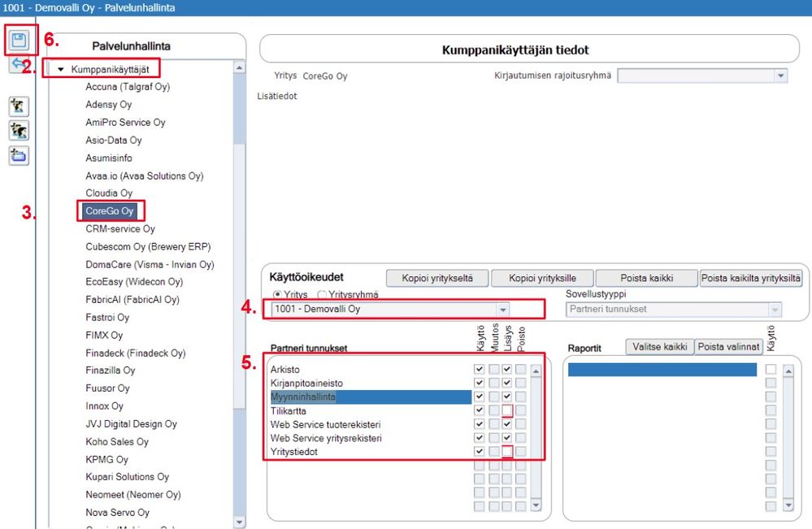
Task: Click Valitse kaikki button in Raportit
Action: pos(659,347)
